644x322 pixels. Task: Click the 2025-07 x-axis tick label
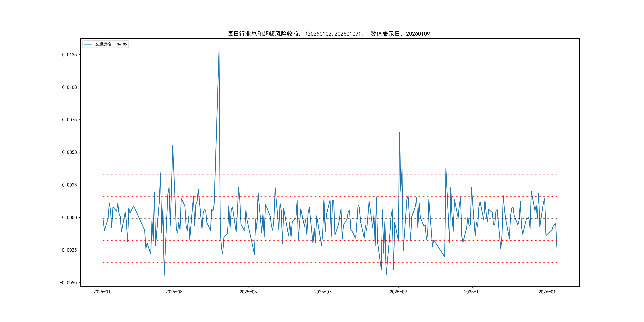[x=323, y=292]
